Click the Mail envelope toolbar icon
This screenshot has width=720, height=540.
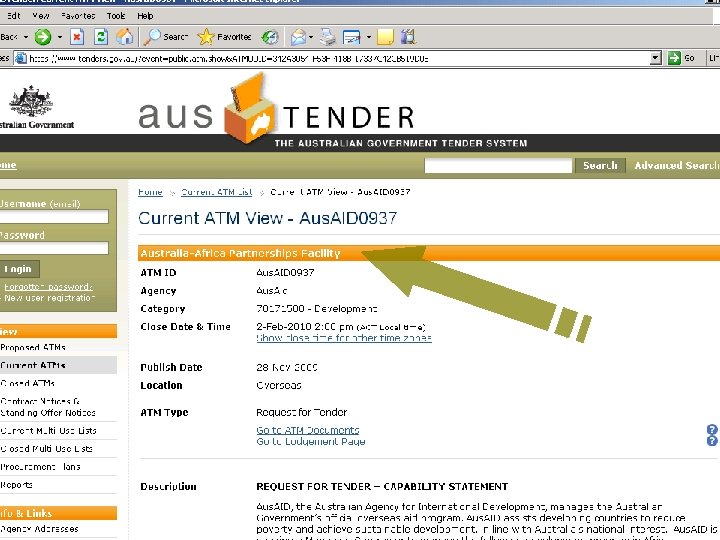(298, 37)
